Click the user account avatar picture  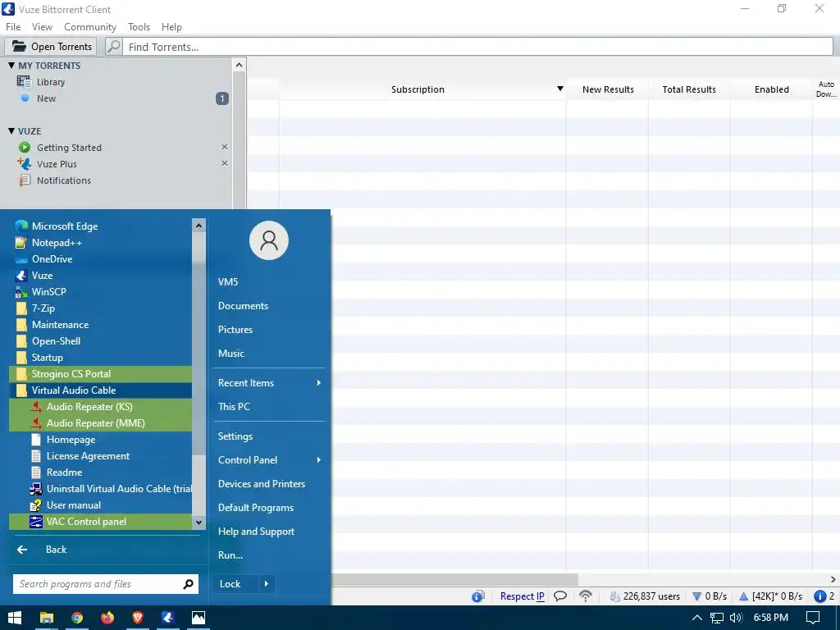tap(269, 240)
